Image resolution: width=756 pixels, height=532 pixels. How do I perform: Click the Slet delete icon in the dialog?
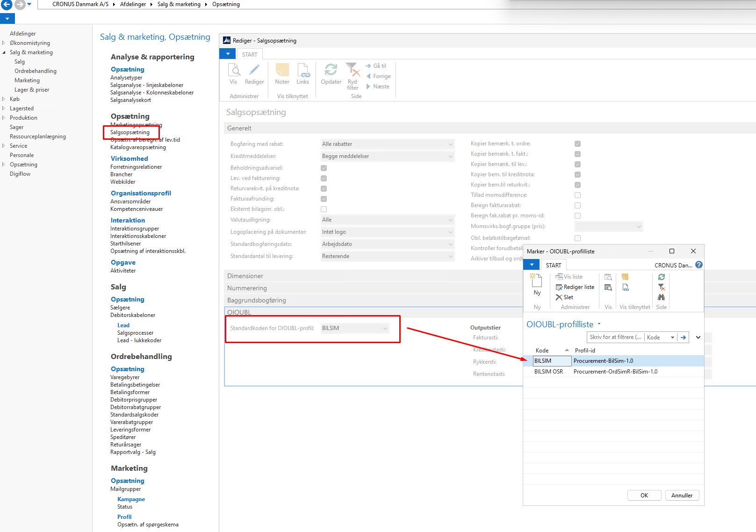(x=559, y=297)
